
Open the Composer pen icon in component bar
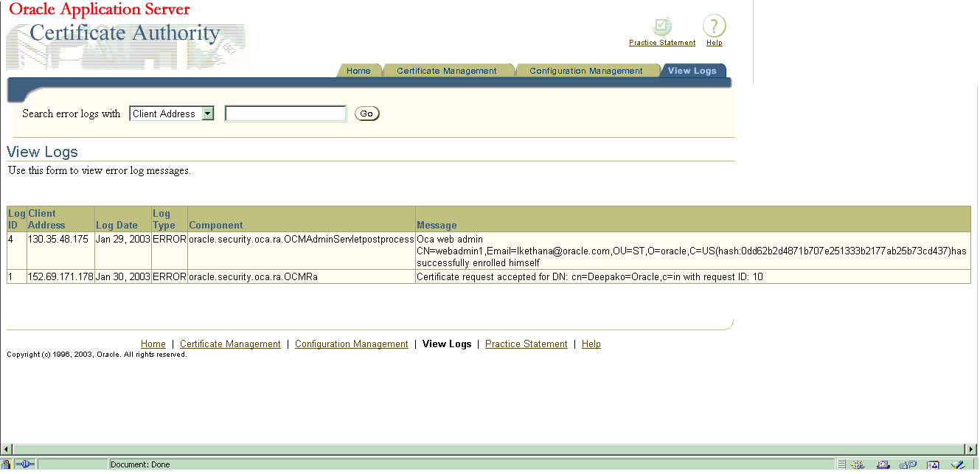coord(958,464)
